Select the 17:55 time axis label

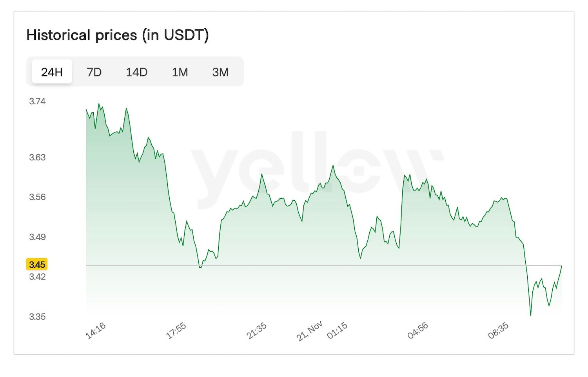pyautogui.click(x=176, y=331)
